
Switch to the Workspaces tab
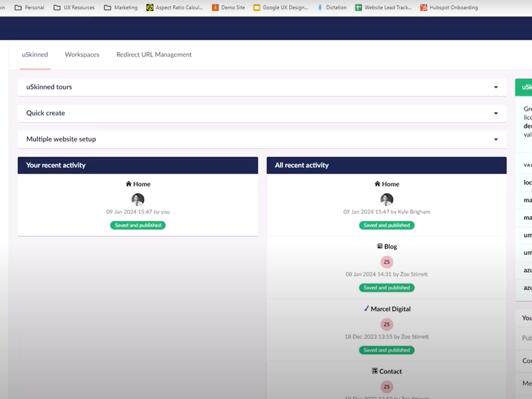click(x=82, y=55)
